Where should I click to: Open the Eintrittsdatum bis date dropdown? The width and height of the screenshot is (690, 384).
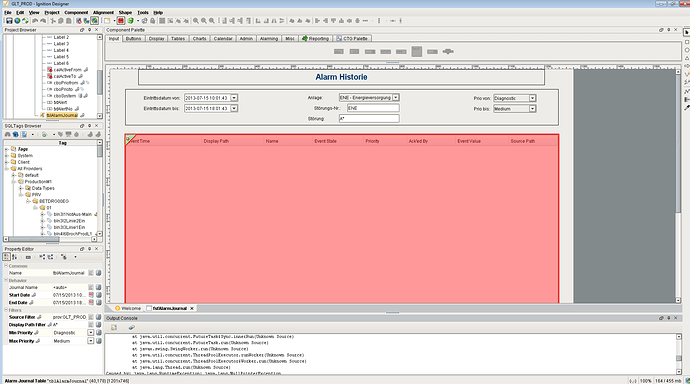[234, 108]
